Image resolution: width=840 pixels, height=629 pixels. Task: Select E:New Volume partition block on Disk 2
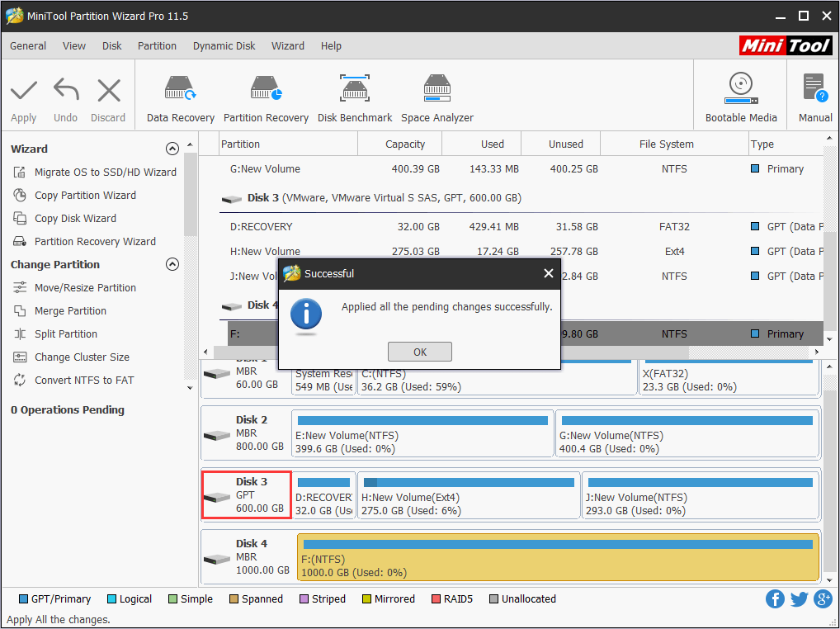(x=422, y=433)
